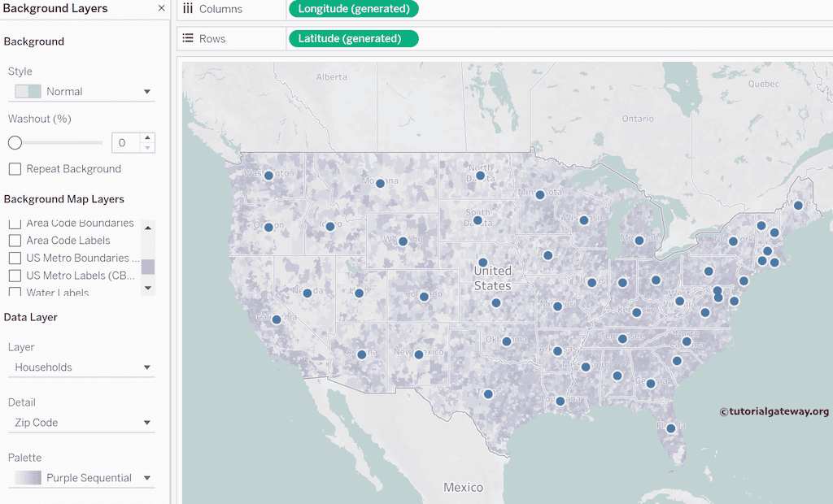833x504 pixels.
Task: Click the Ontario label on the map
Action: (x=638, y=119)
